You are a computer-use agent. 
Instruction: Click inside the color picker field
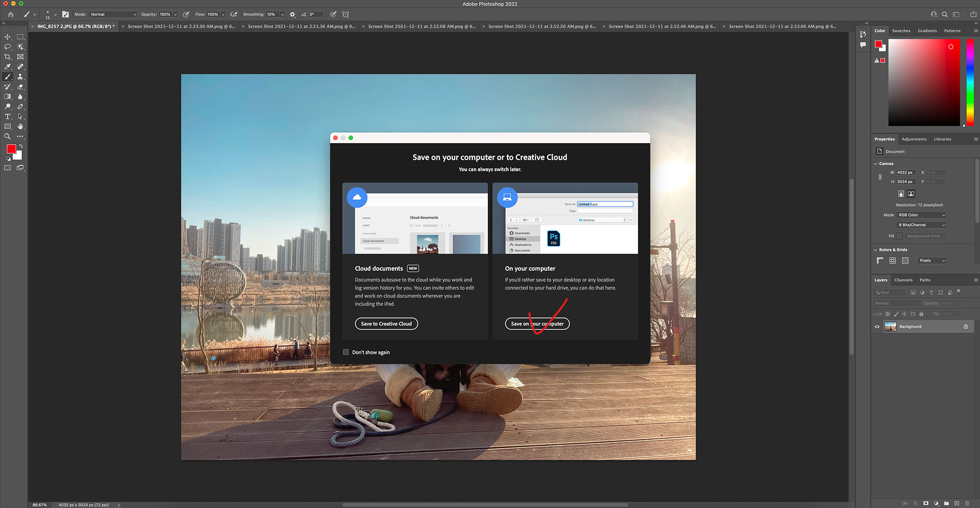click(x=924, y=82)
